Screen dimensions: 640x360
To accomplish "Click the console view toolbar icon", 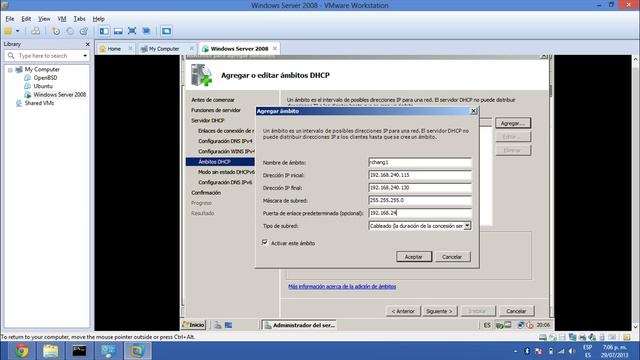I will [x=166, y=31].
